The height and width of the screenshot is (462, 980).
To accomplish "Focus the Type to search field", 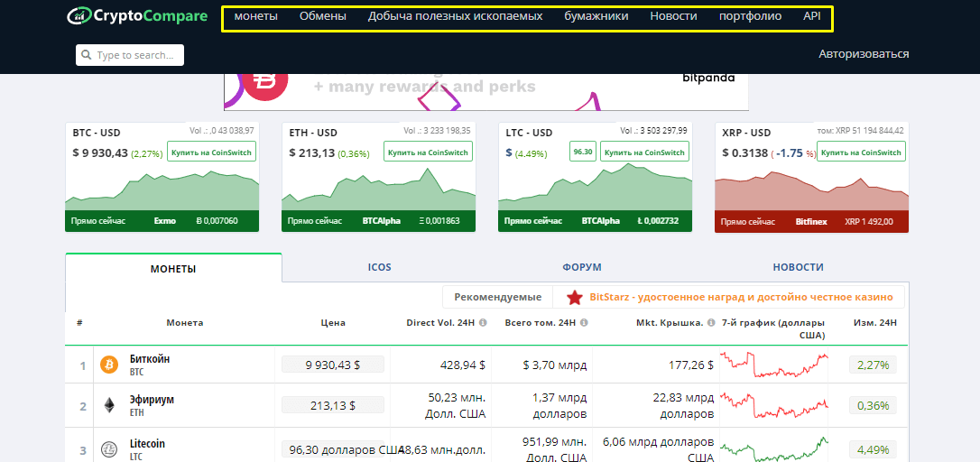I will 130,55.
